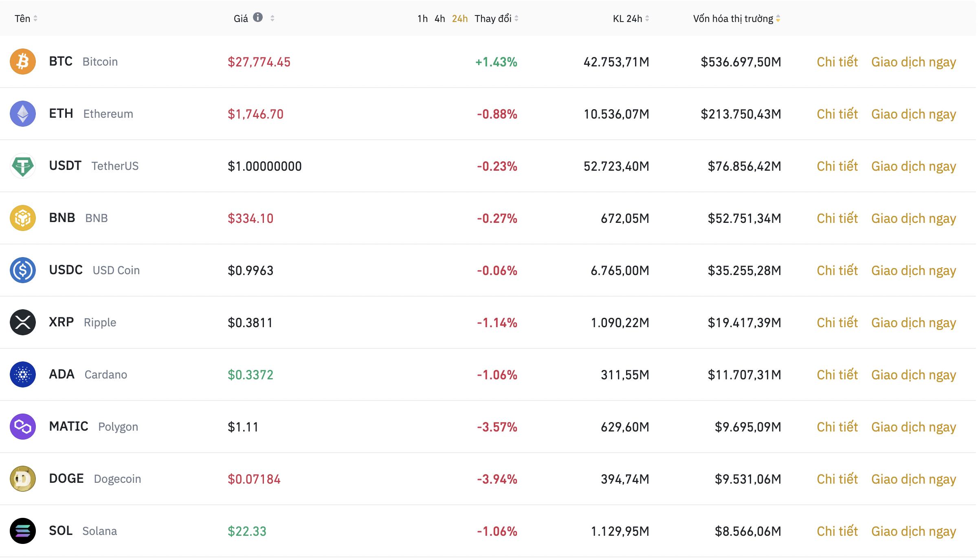Open Chi tiết for USD Coin

pos(837,270)
